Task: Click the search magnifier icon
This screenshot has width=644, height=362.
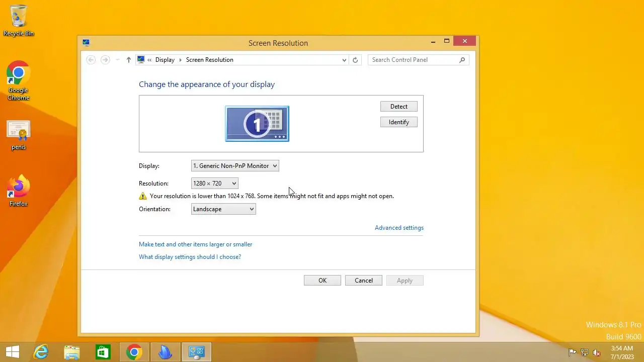Action: (462, 60)
